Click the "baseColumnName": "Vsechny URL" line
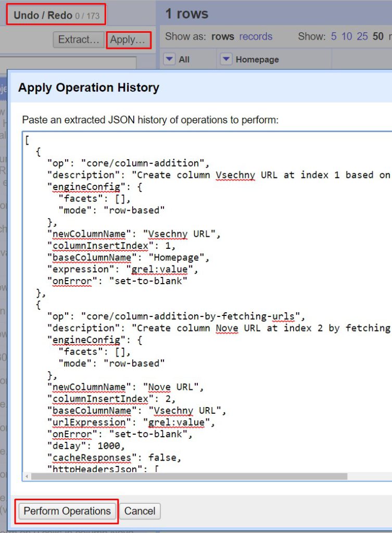This screenshot has height=533, width=392. pyautogui.click(x=137, y=411)
